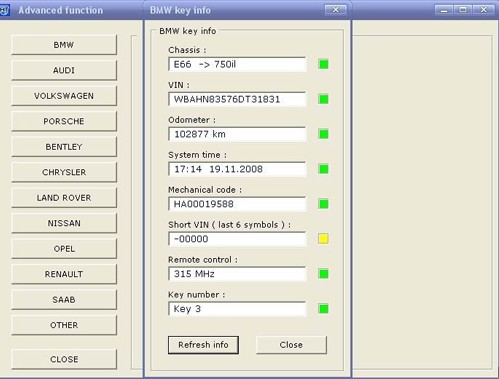Click the Short VIN input field
Image resolution: width=499 pixels, height=379 pixels.
pos(237,239)
